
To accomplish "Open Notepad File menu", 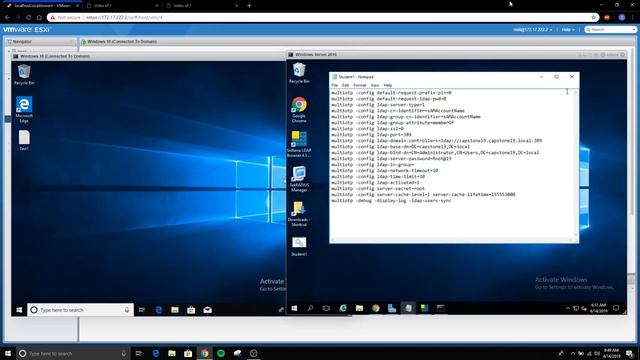I will (335, 85).
